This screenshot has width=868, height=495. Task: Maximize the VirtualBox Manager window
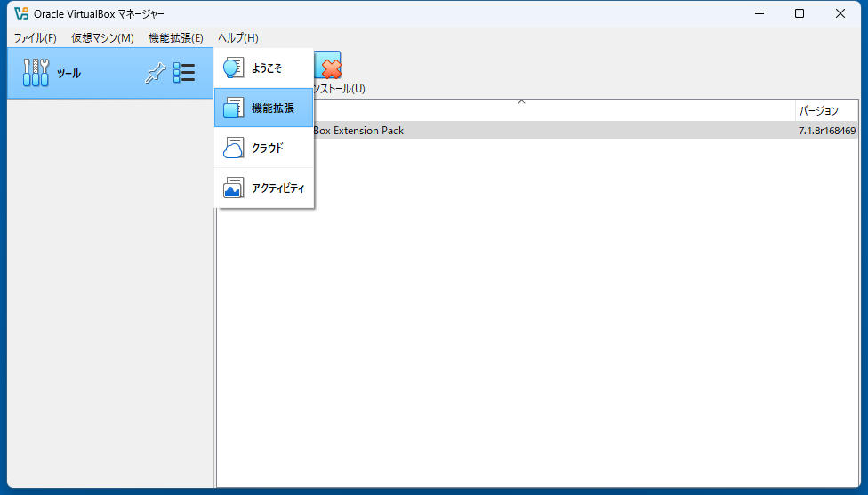(x=800, y=13)
